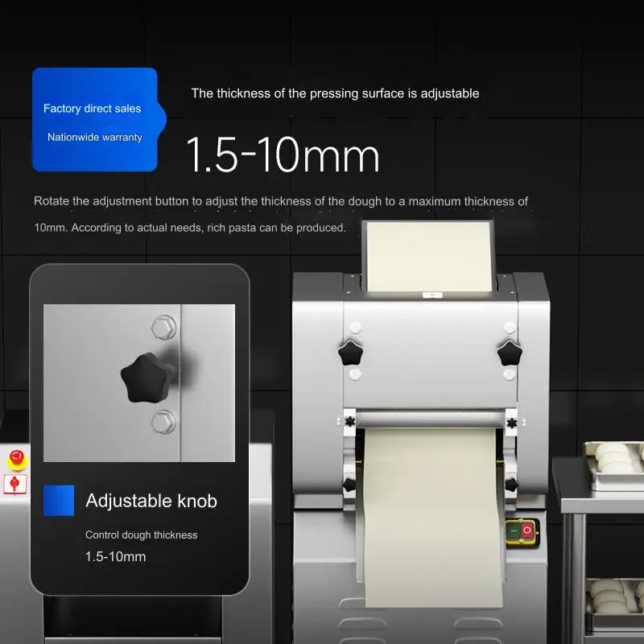Image resolution: width=644 pixels, height=644 pixels.
Task: Click the lower hex bolt in the knob close-up
Action: pos(163,422)
